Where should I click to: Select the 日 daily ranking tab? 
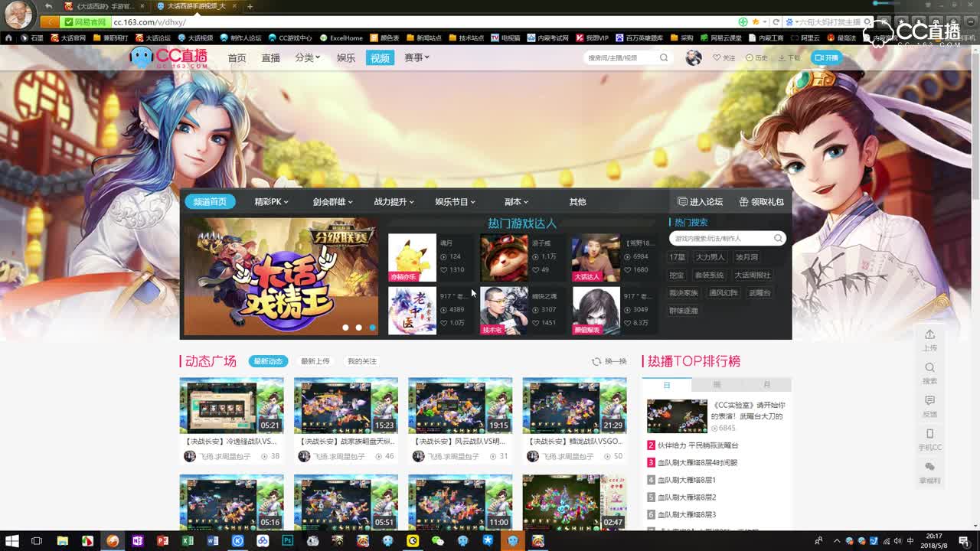coord(666,384)
